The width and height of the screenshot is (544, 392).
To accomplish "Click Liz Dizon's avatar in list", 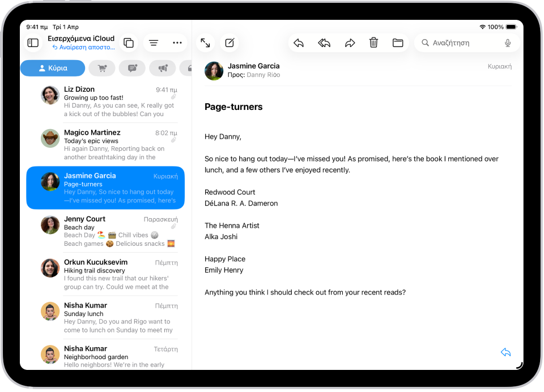I will point(50,95).
